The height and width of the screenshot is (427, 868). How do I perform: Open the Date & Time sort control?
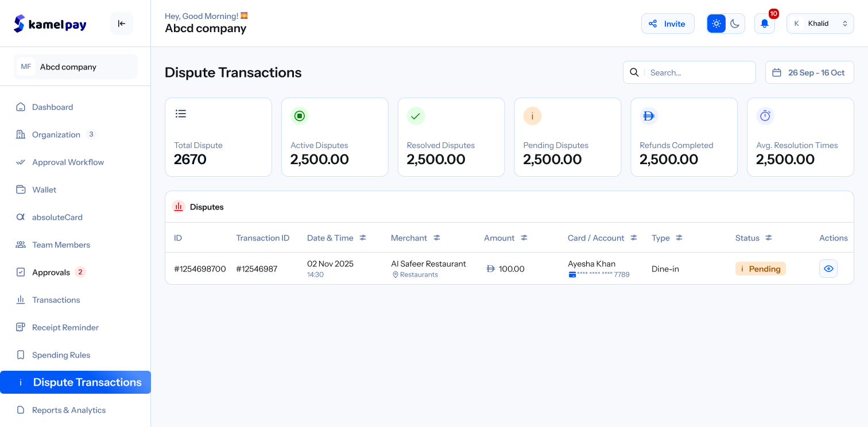(x=362, y=237)
